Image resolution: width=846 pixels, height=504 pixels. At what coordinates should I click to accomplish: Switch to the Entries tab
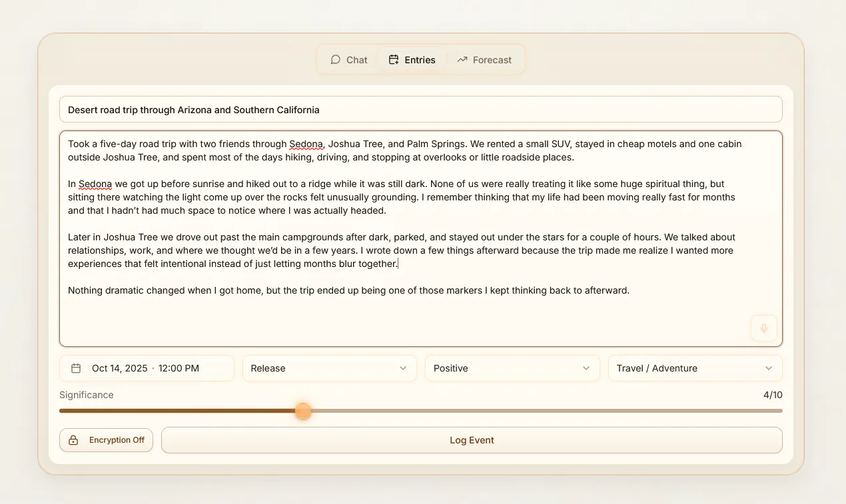pos(412,59)
